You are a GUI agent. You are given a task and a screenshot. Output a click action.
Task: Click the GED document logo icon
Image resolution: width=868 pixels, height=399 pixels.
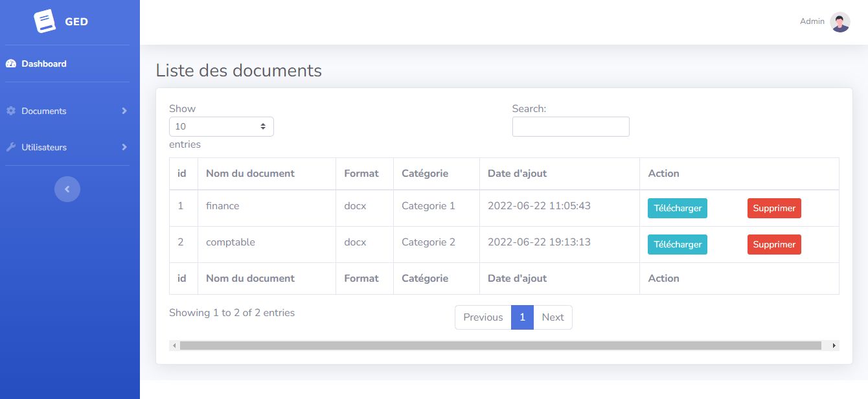click(x=45, y=21)
